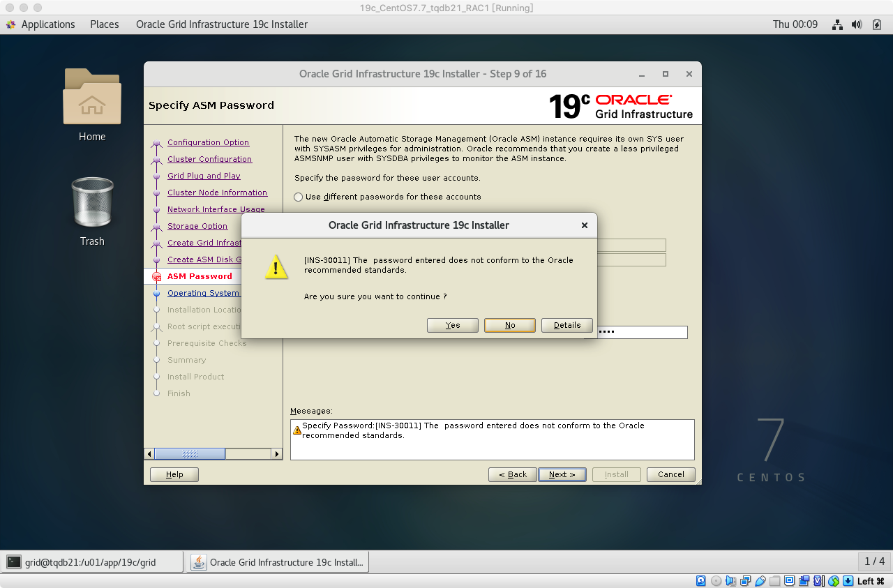This screenshot has height=588, width=893.
Task: Click the VirtualBox hard disk activity icon
Action: coord(701,580)
